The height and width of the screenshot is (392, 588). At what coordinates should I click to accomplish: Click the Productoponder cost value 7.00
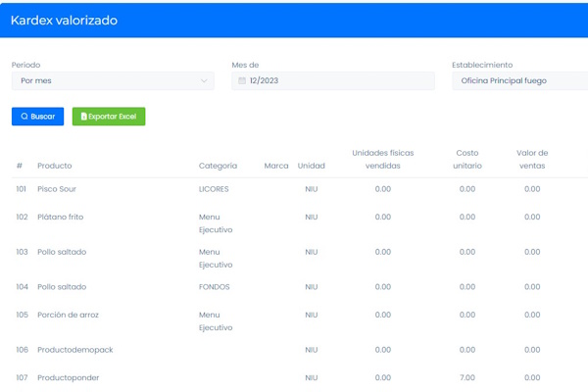click(467, 377)
